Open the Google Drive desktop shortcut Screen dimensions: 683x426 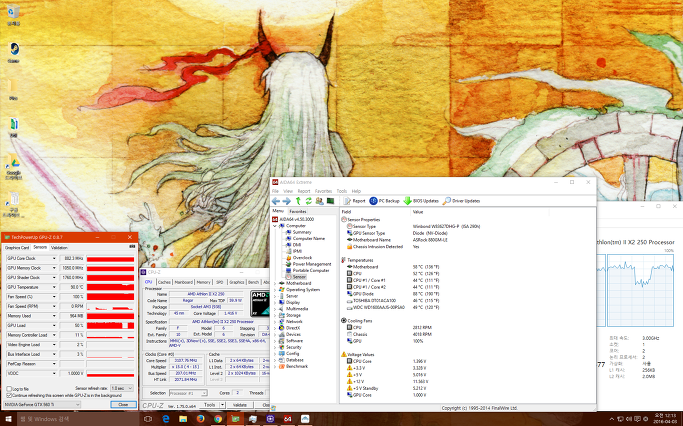pyautogui.click(x=14, y=168)
